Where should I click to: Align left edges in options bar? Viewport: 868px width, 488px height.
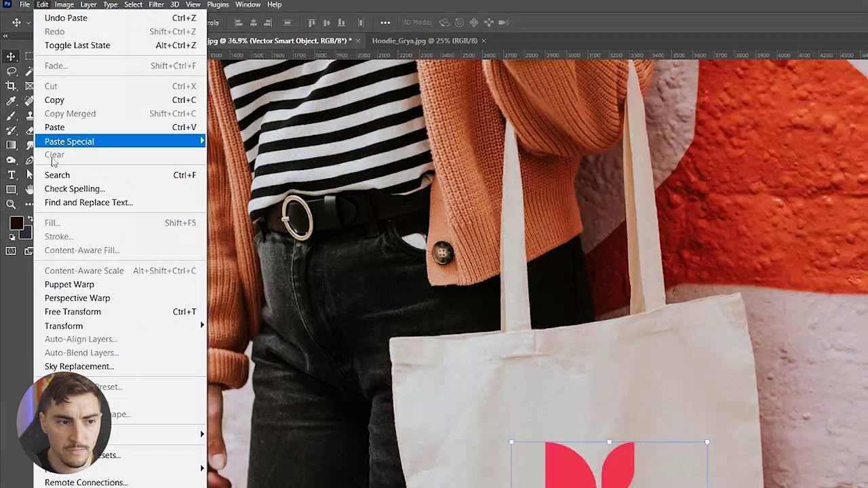tap(238, 22)
